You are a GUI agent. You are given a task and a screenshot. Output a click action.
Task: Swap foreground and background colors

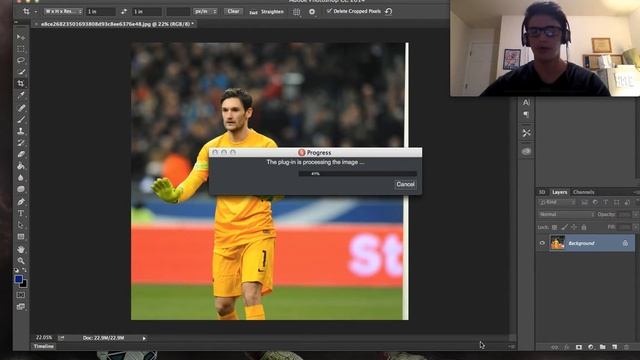24,270
